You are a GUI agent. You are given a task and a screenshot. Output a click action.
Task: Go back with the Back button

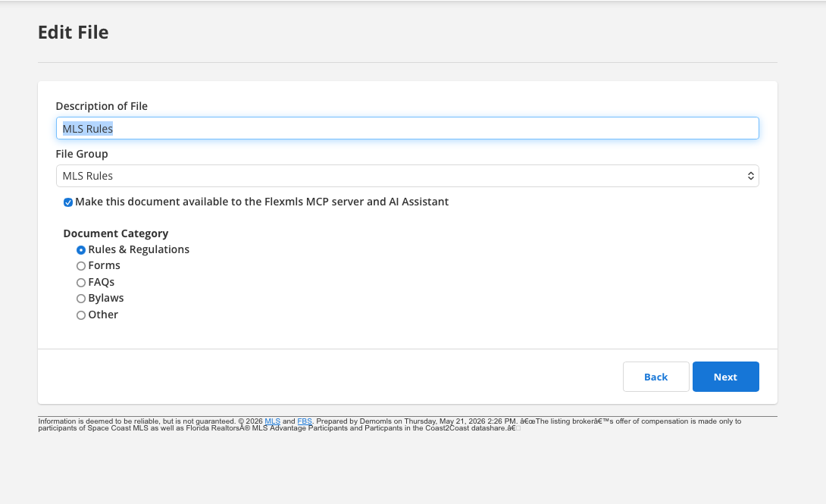coord(655,377)
